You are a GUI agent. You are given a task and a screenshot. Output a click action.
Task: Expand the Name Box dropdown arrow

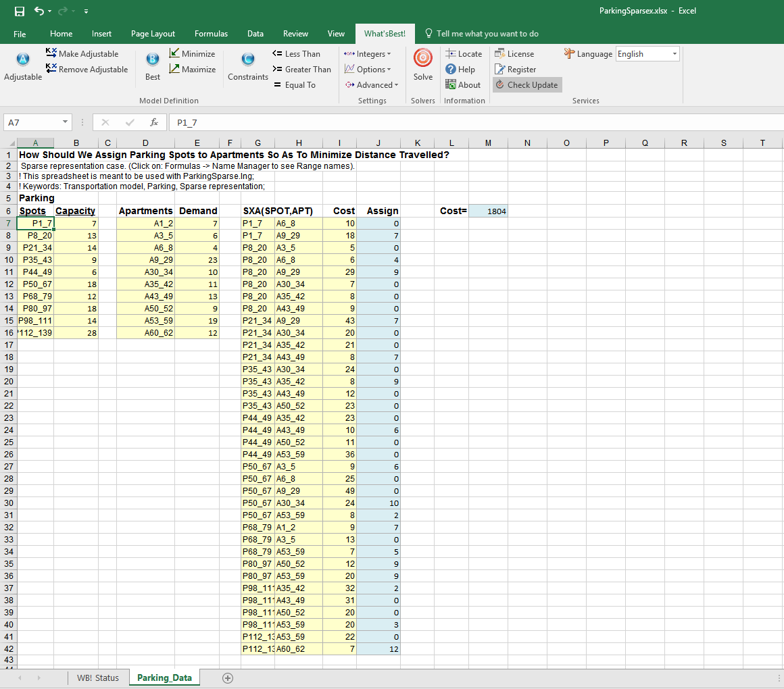65,122
